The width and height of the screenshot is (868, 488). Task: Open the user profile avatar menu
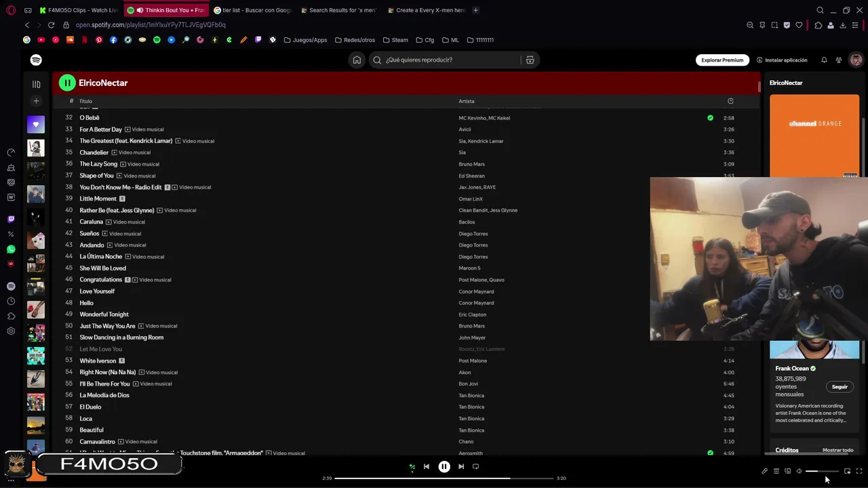tap(856, 60)
